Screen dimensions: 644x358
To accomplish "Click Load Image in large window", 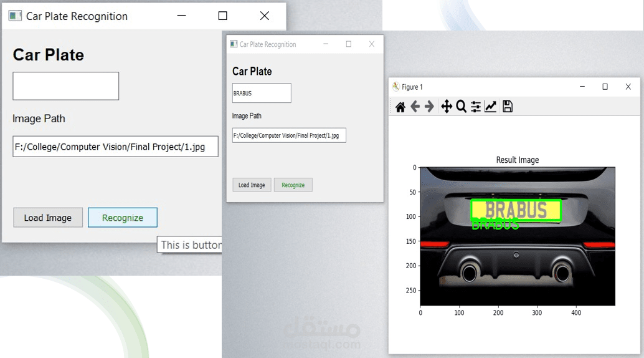I will [x=48, y=218].
